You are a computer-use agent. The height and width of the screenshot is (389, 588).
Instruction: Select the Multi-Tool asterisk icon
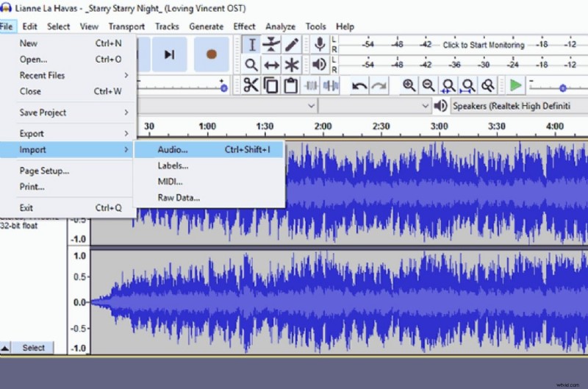tap(291, 65)
